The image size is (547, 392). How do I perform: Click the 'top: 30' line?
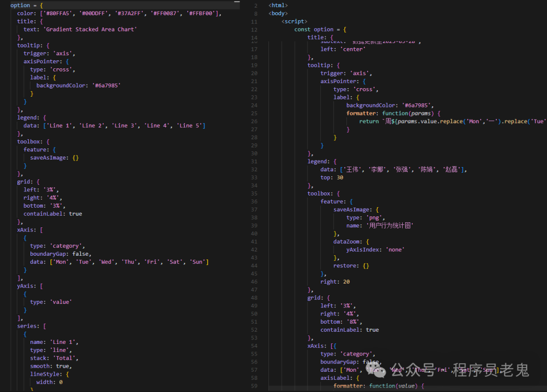coord(332,178)
